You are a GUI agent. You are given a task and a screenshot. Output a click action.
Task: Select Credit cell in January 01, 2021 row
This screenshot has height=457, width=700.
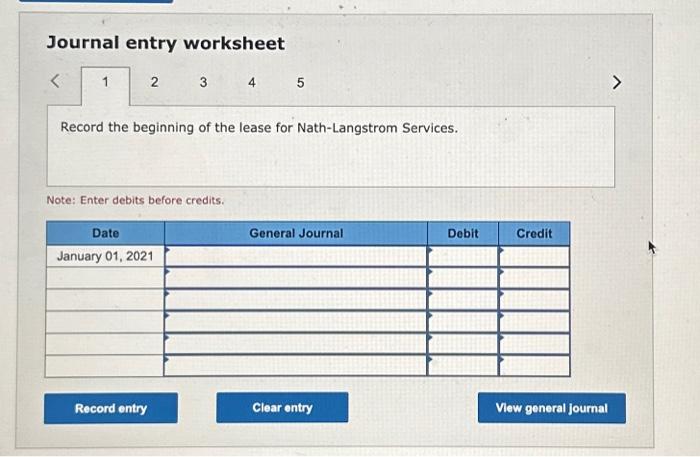coord(534,256)
